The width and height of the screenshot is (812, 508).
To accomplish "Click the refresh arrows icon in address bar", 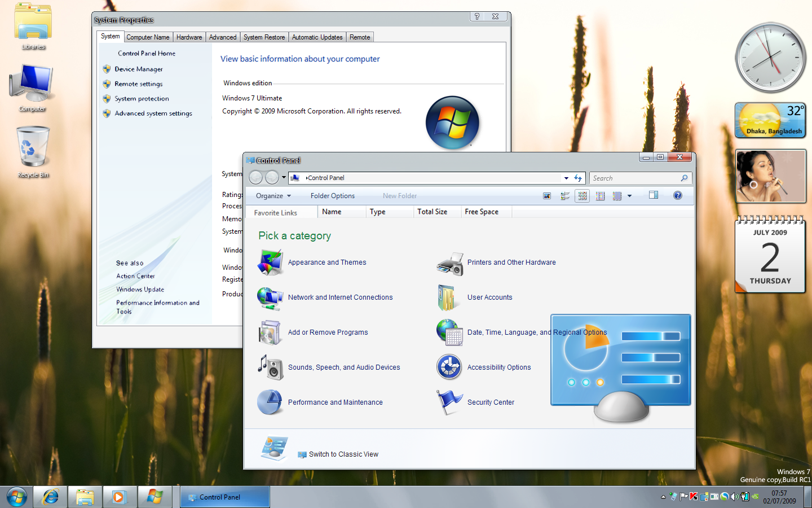I will pos(578,178).
